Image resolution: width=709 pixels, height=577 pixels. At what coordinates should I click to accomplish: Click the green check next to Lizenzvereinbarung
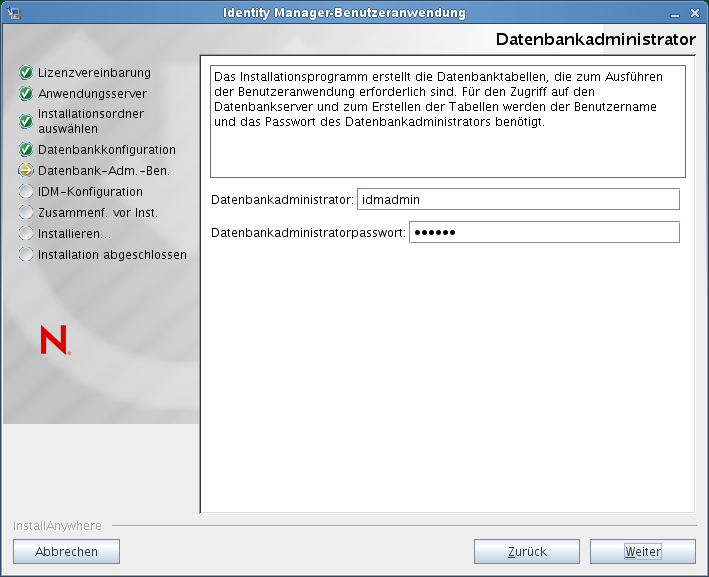pos(26,72)
